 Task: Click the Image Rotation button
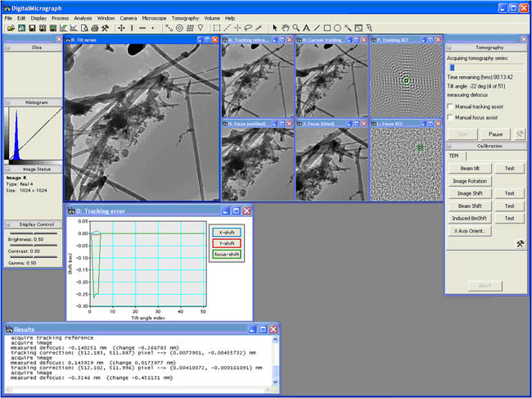coord(470,181)
